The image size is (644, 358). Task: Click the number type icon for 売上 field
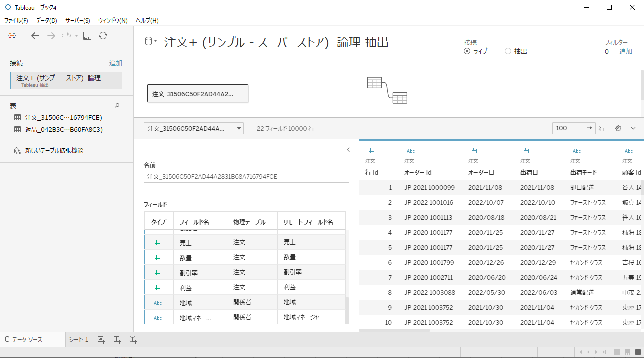pos(157,243)
